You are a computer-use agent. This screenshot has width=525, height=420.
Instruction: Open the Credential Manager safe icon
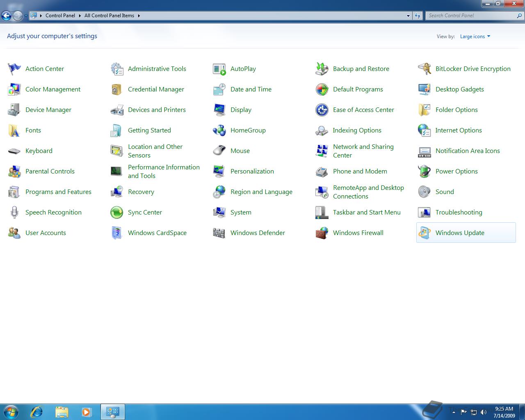pos(117,89)
